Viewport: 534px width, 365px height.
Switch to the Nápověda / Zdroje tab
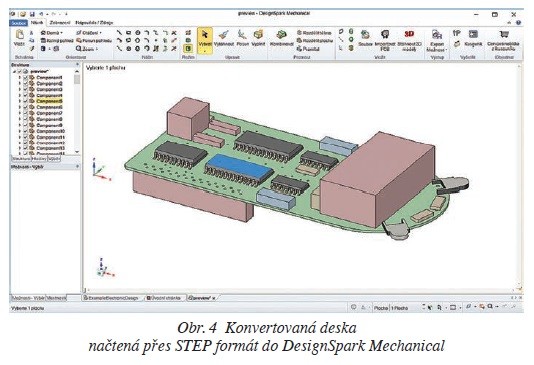[x=94, y=23]
